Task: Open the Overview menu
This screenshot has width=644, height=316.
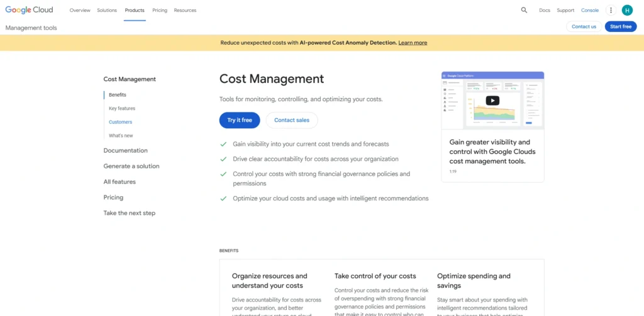Action: 80,10
